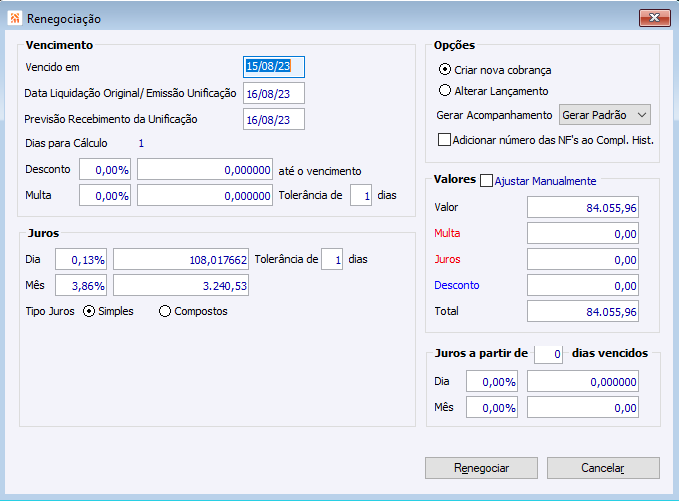Choose Compostos as Tipo Juros
The image size is (679, 501).
pyautogui.click(x=165, y=311)
